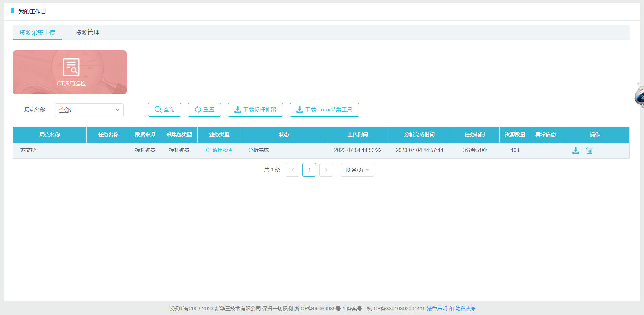Screen dimensions: 644x315
Task: Go to the previous page arrow
Action: pyautogui.click(x=293, y=170)
